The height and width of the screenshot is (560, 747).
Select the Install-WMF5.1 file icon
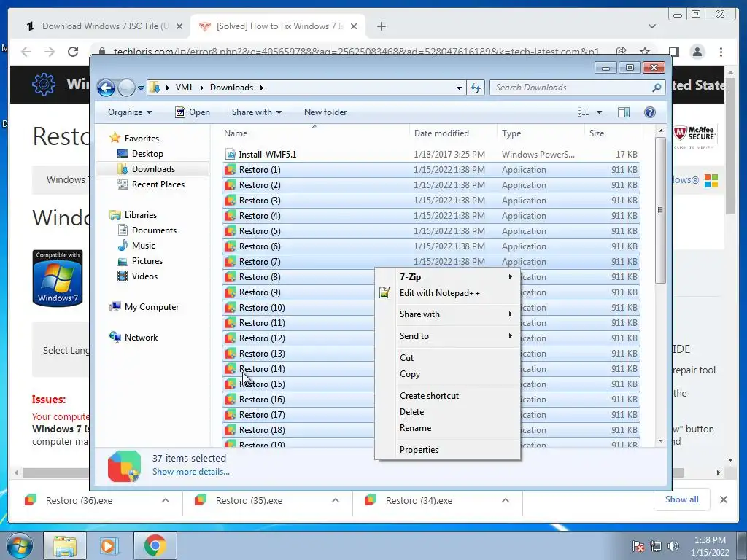coord(231,155)
